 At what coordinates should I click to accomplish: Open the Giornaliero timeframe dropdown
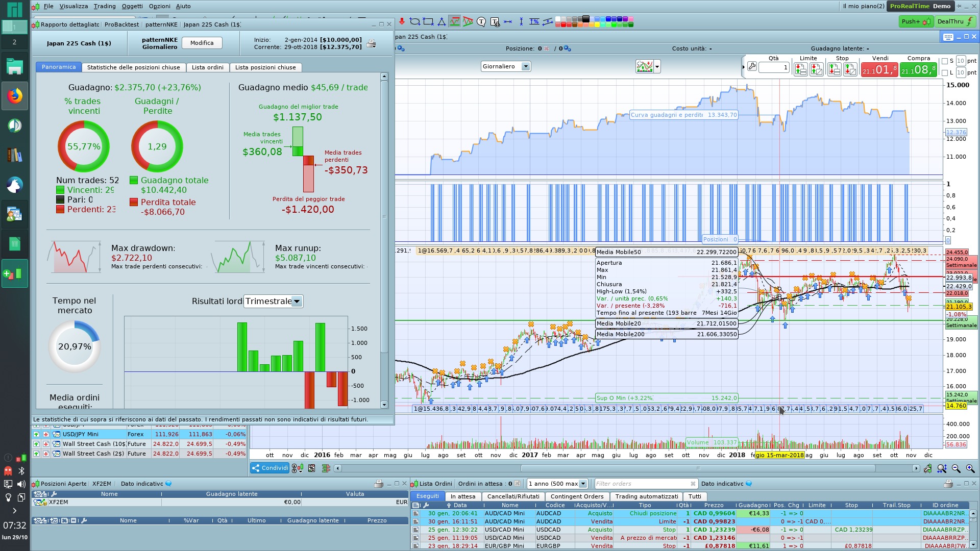pyautogui.click(x=525, y=66)
